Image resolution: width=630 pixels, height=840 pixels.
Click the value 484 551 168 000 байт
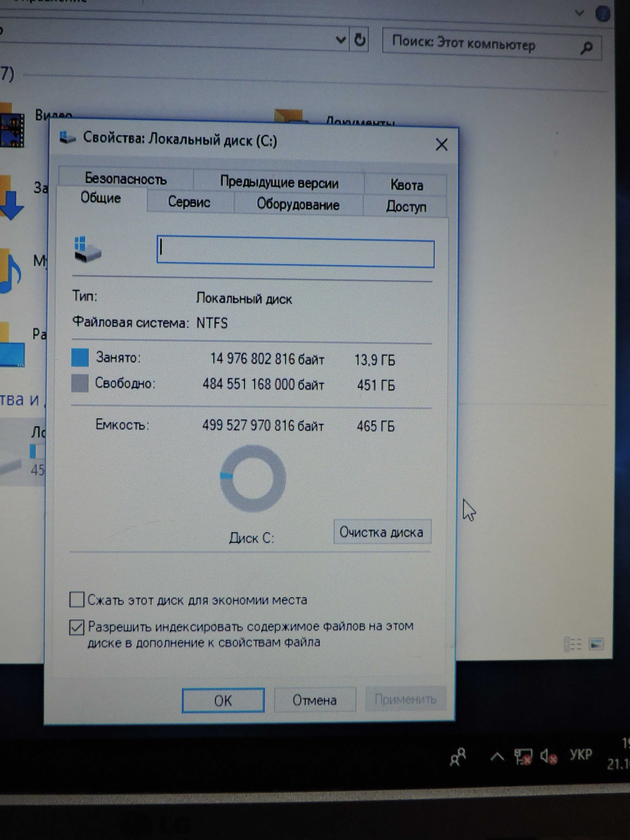click(263, 384)
